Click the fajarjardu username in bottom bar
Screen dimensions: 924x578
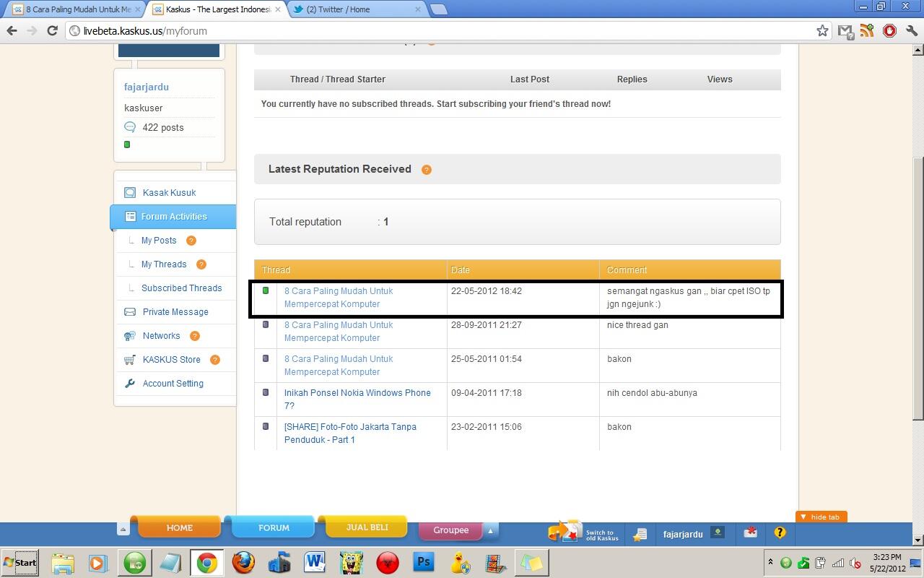[x=683, y=535]
